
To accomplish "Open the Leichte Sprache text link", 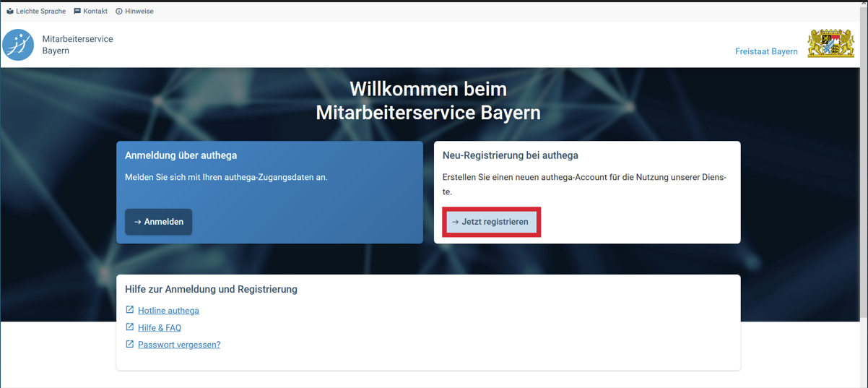I will pos(40,12).
